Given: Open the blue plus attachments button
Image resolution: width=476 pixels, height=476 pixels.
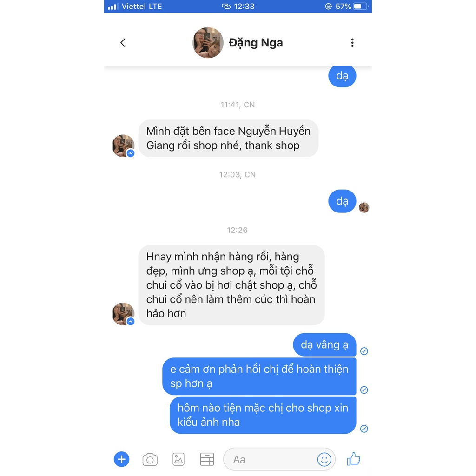Looking at the screenshot, I should pyautogui.click(x=121, y=459).
